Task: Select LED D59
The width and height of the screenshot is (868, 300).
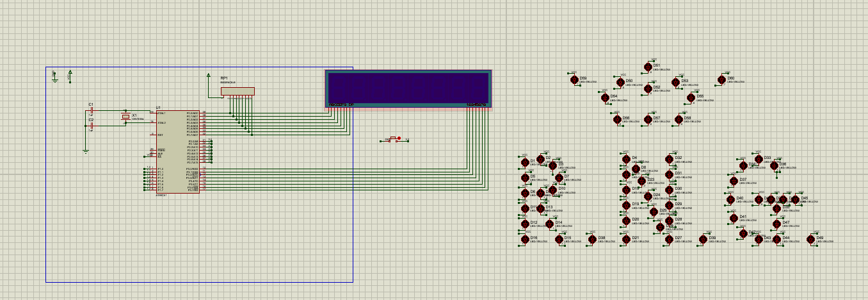Action: coord(574,79)
